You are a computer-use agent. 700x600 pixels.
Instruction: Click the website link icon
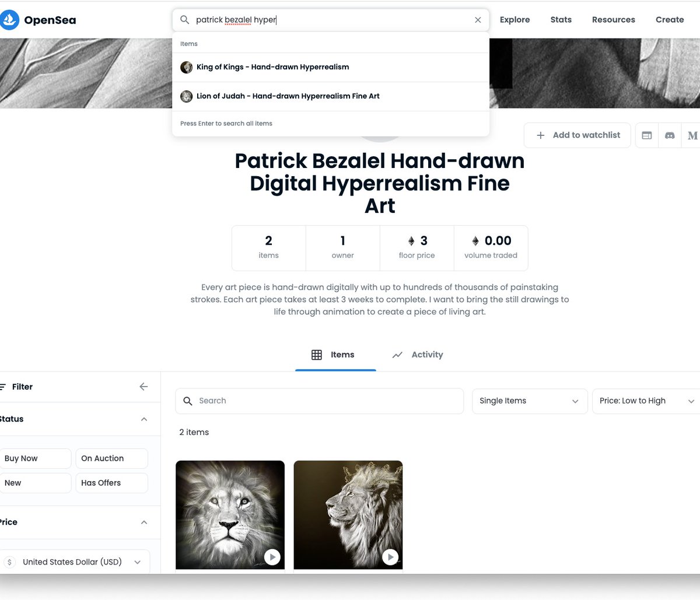647,135
